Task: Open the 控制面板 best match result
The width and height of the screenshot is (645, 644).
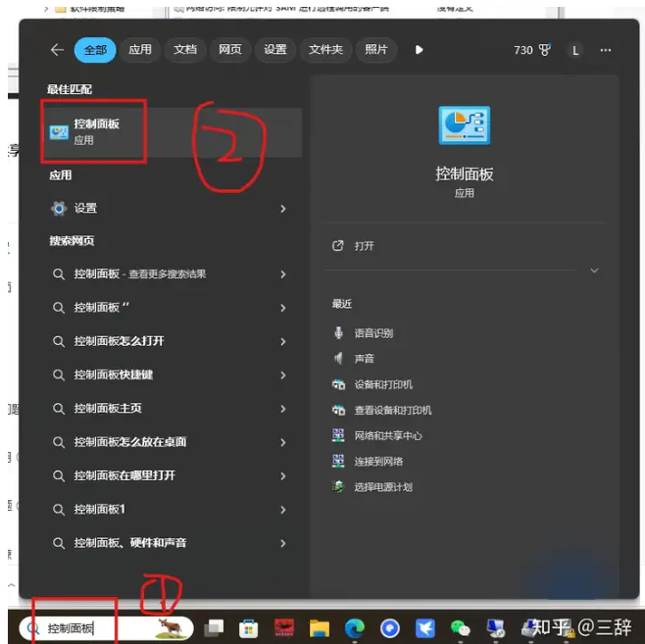Action: click(96, 131)
